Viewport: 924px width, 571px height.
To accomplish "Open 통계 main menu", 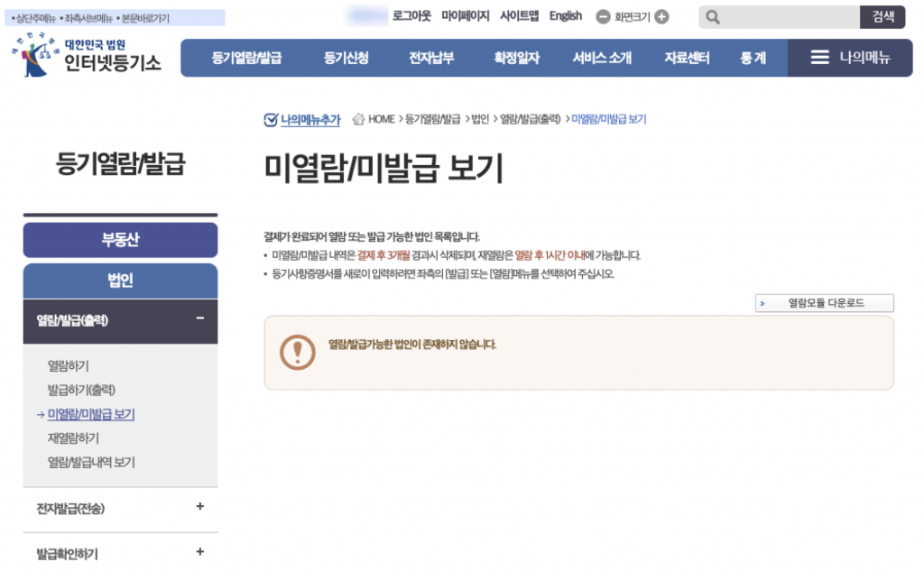I will coord(753,58).
